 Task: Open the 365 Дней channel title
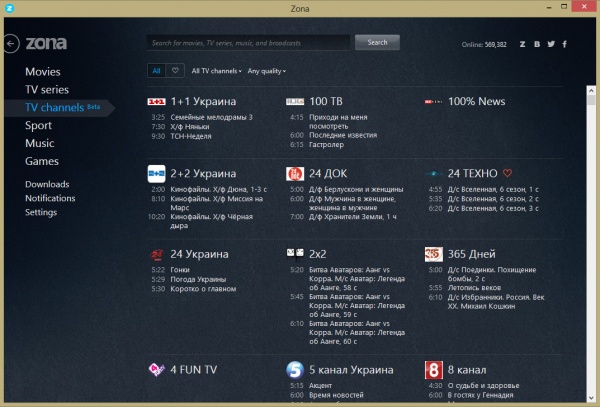point(471,254)
